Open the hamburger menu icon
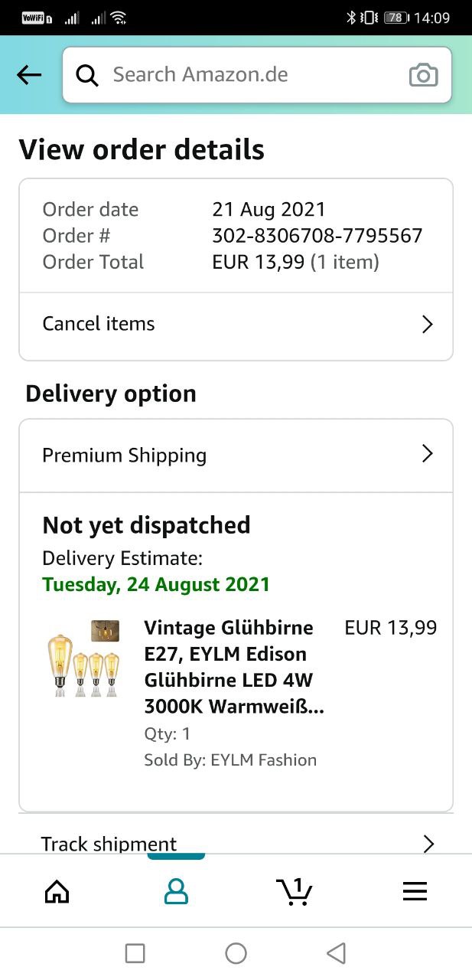Viewport: 472px width, 980px height. click(x=415, y=891)
